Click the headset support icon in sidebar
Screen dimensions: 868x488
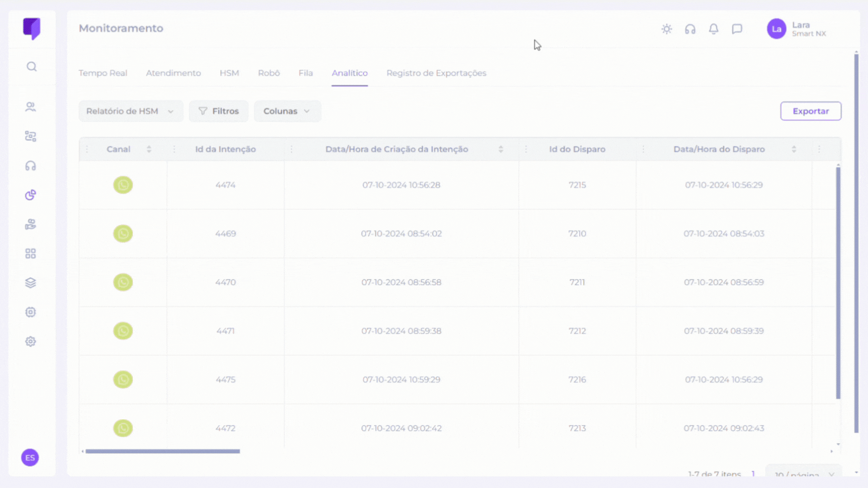30,166
